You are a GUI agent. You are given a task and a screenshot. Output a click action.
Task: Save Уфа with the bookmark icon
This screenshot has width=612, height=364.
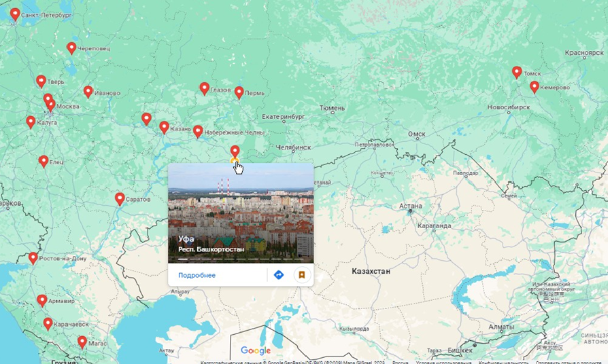[x=302, y=275]
